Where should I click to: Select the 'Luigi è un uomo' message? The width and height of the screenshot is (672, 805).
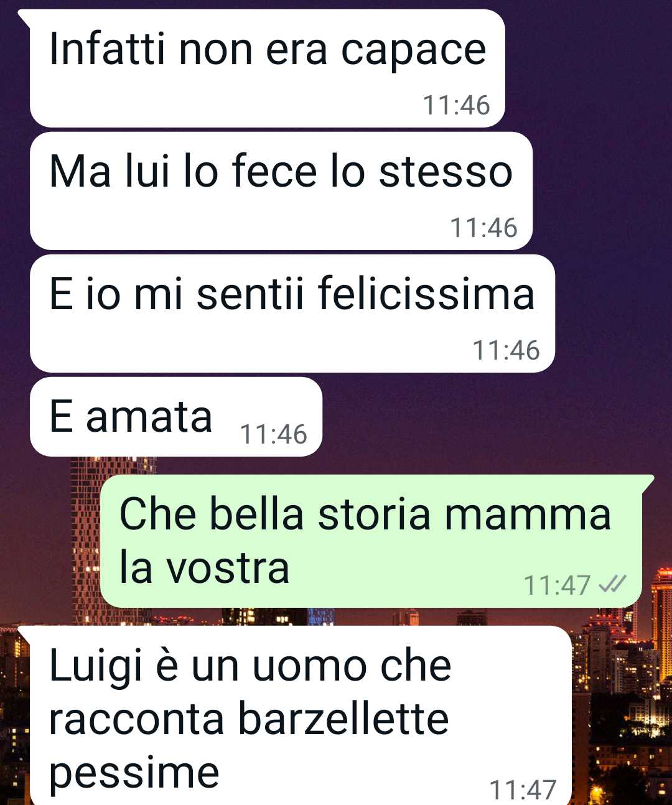click(301, 715)
